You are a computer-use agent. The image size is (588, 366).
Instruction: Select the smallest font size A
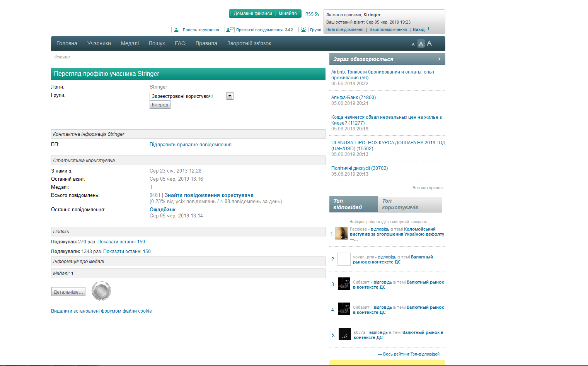tap(412, 44)
